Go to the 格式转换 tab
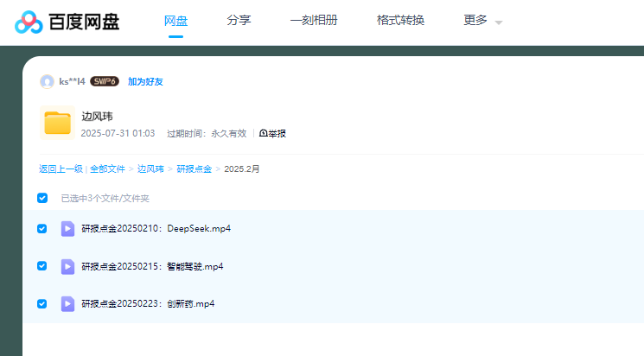The height and width of the screenshot is (356, 644). tap(400, 21)
